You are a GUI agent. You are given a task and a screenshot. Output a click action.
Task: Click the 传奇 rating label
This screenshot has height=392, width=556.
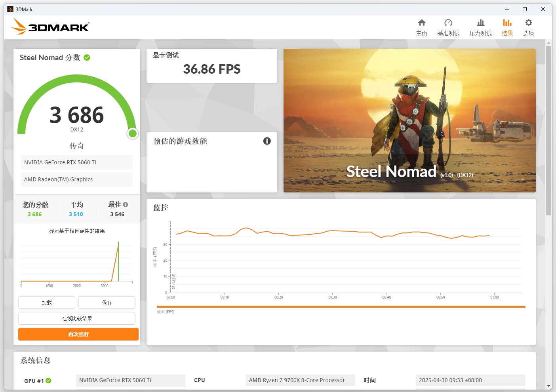[x=77, y=146]
